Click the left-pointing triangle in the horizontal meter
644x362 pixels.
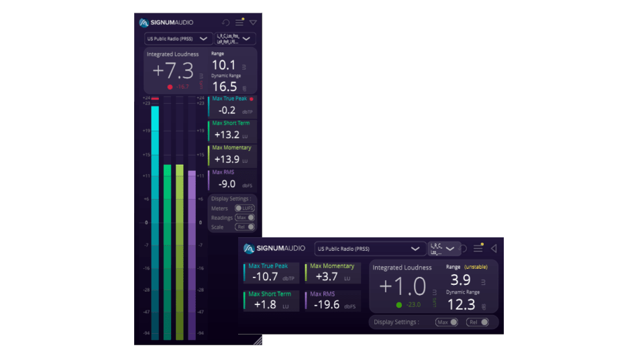pyautogui.click(x=494, y=248)
